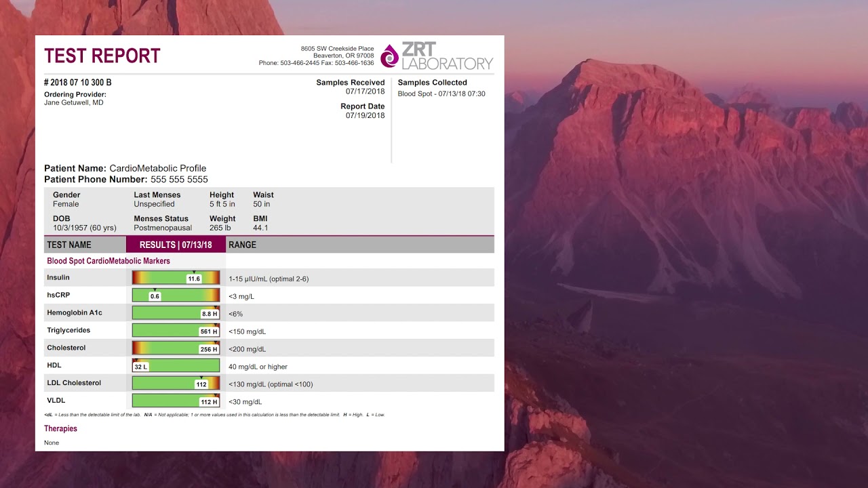
Task: Click the Triglycerides range <150 mg/dL
Action: coord(248,332)
